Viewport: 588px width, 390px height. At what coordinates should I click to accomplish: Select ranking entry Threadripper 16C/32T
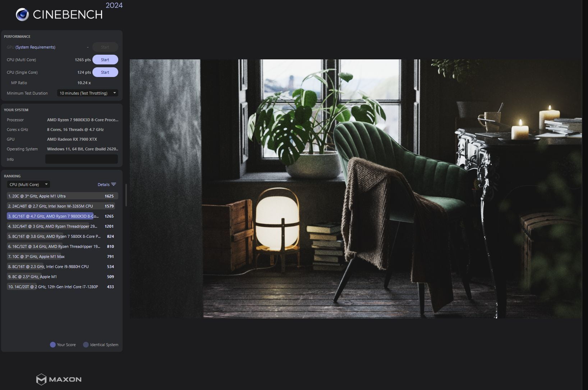pyautogui.click(x=62, y=246)
